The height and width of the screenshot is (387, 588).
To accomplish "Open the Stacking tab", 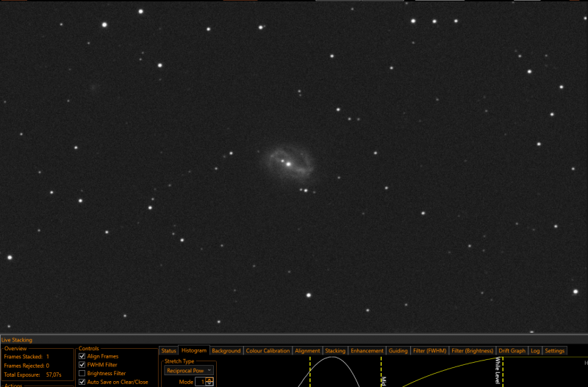I will coord(335,351).
